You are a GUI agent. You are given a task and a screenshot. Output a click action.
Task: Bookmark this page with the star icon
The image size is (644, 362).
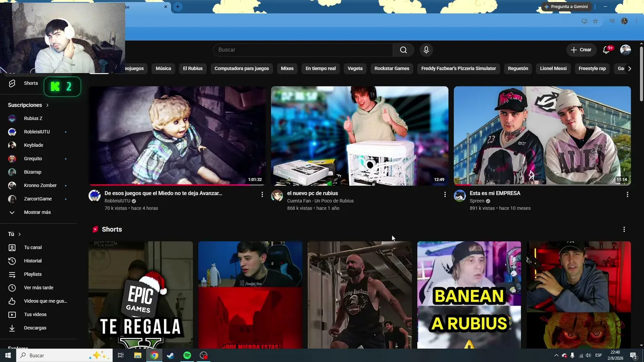(595, 21)
